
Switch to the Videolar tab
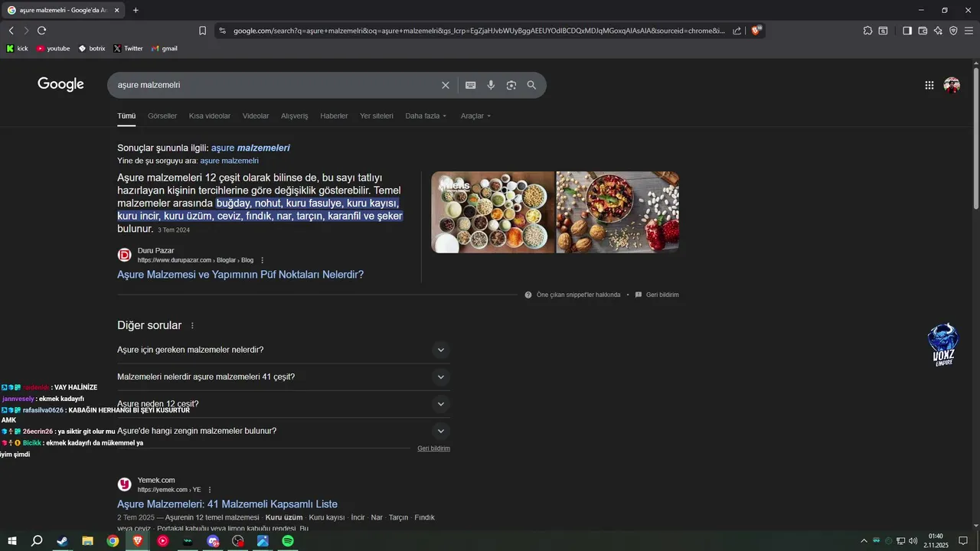point(256,116)
